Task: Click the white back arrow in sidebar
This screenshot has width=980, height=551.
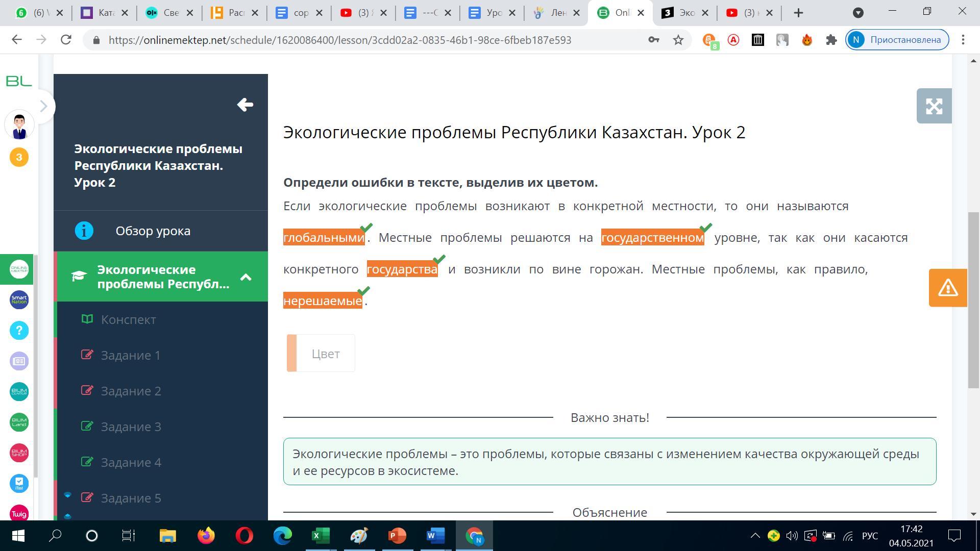Action: [x=245, y=105]
